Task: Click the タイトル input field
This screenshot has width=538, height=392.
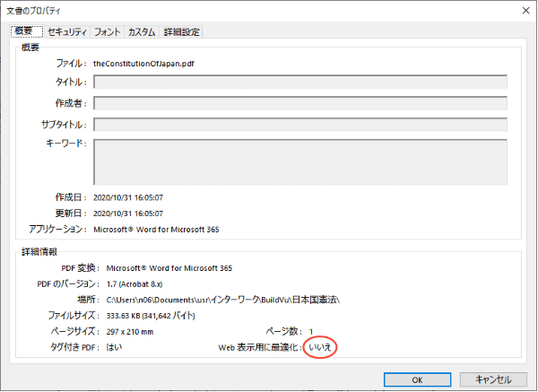Action: coord(300,83)
